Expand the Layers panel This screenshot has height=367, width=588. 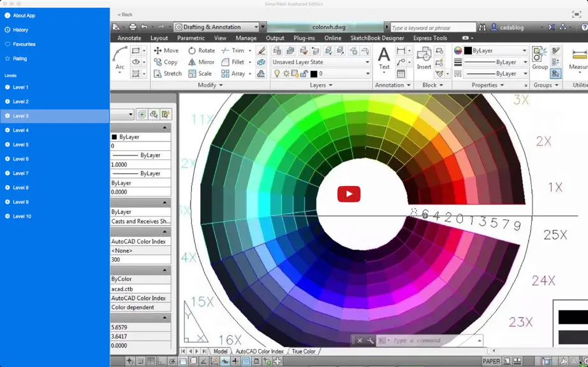click(321, 85)
